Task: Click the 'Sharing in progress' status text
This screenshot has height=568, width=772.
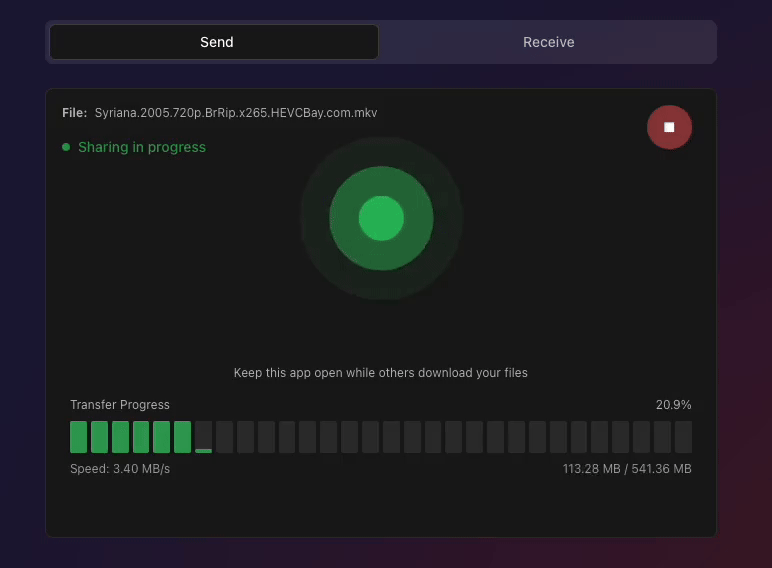Action: coord(142,147)
